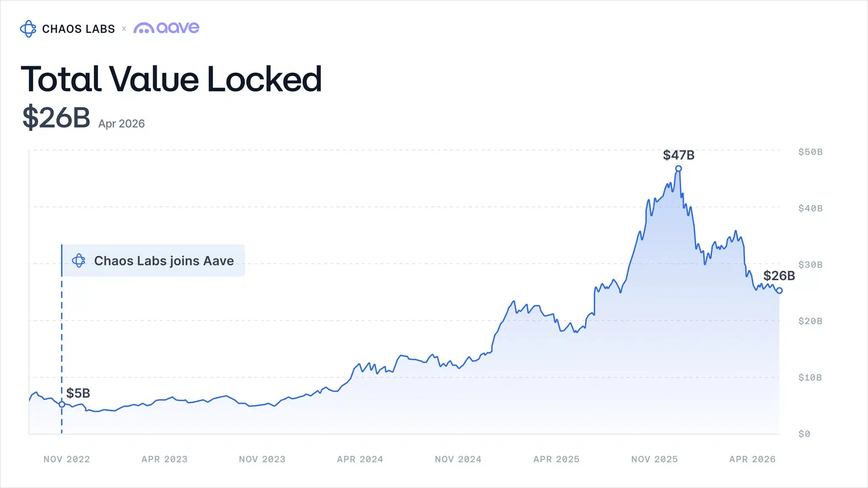This screenshot has height=488, width=868.
Task: Click the Total Value Locked title
Action: pos(171,79)
